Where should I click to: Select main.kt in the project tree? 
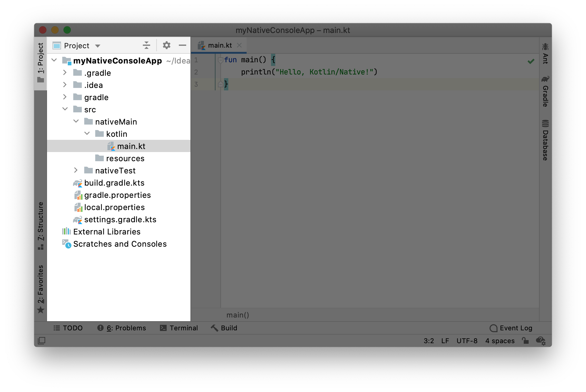click(119, 146)
